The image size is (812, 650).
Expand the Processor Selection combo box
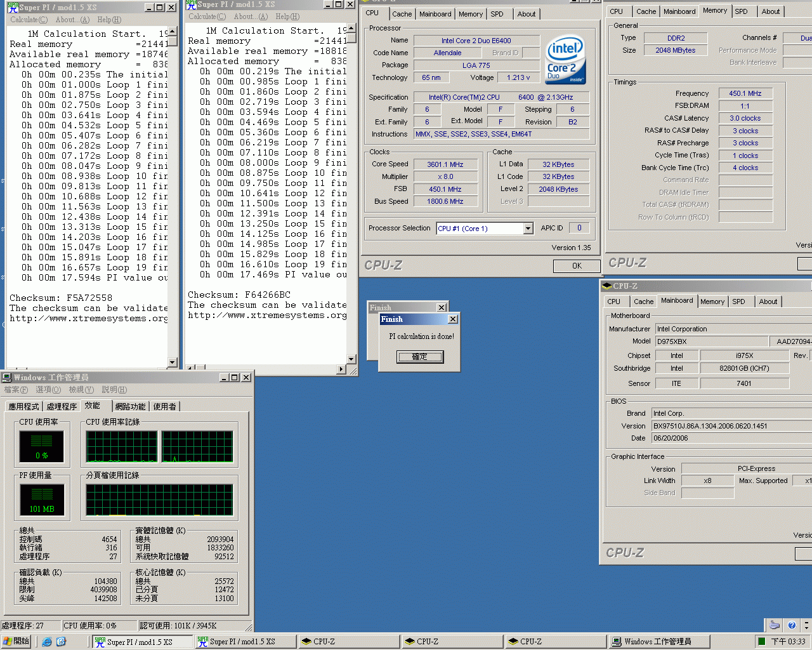point(528,229)
